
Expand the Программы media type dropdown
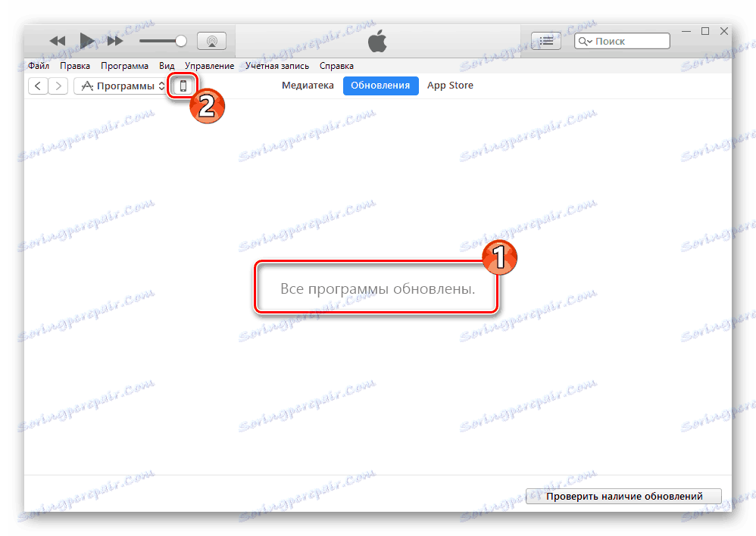coord(120,86)
